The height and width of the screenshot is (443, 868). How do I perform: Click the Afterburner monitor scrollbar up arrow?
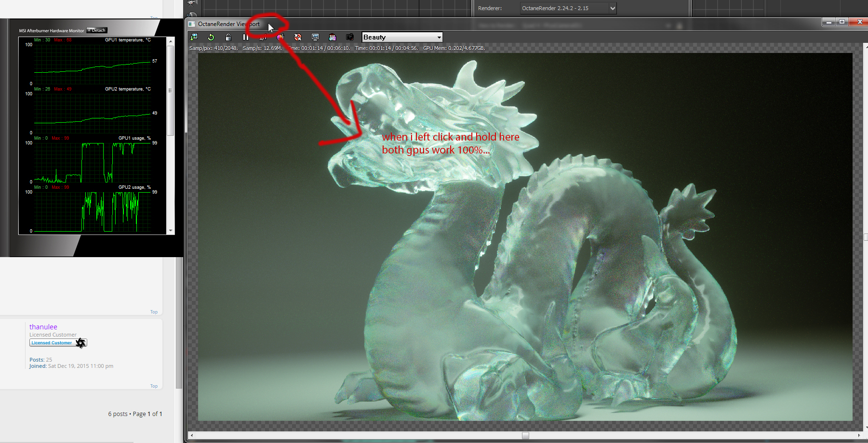tap(171, 42)
